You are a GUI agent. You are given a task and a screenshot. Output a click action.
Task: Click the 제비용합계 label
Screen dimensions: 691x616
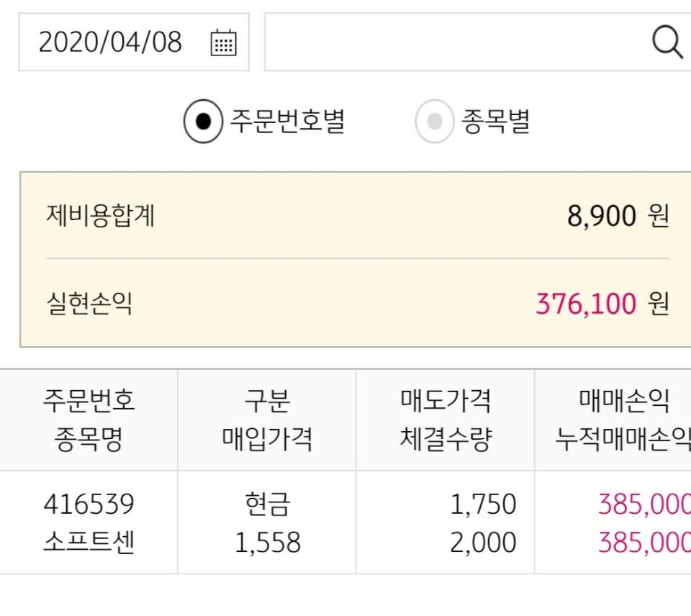[x=100, y=215]
